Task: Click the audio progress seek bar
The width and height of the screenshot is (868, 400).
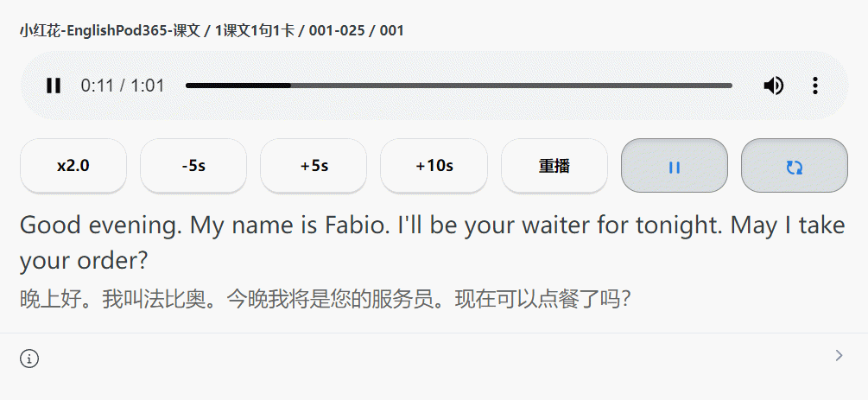Action: [459, 86]
